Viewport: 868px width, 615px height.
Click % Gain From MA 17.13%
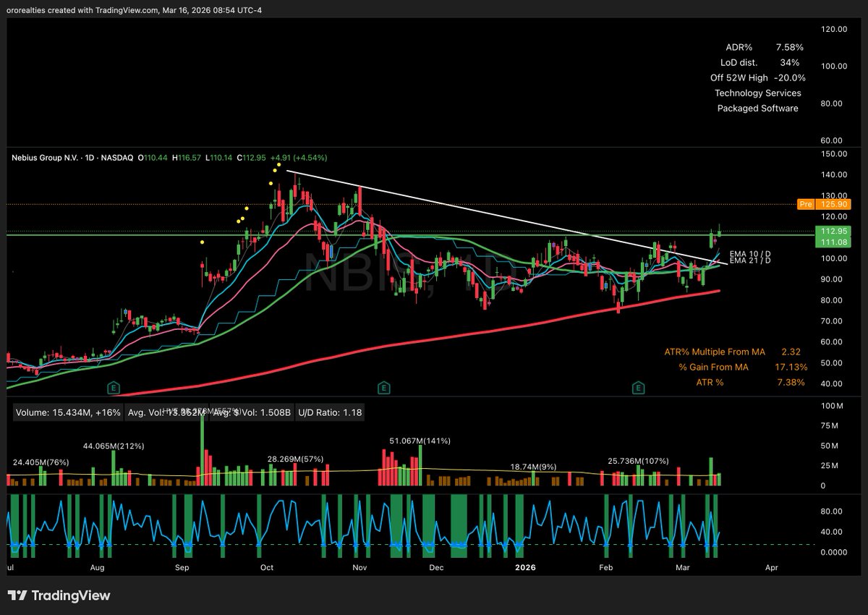[743, 367]
